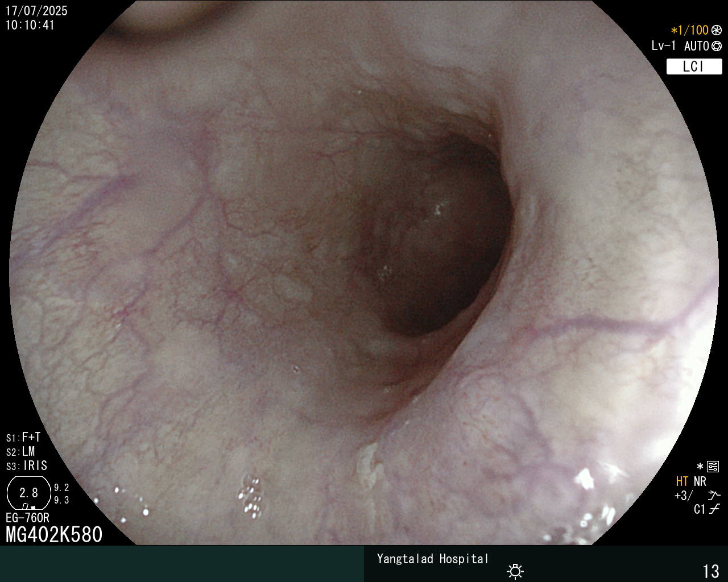Click the scope model EG-760R
The image size is (728, 582).
click(27, 518)
